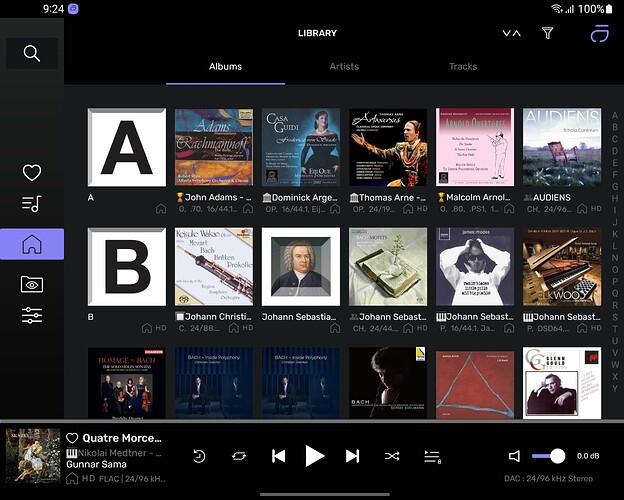Click the replay back-seconds button
624x500 pixels.
[199, 456]
